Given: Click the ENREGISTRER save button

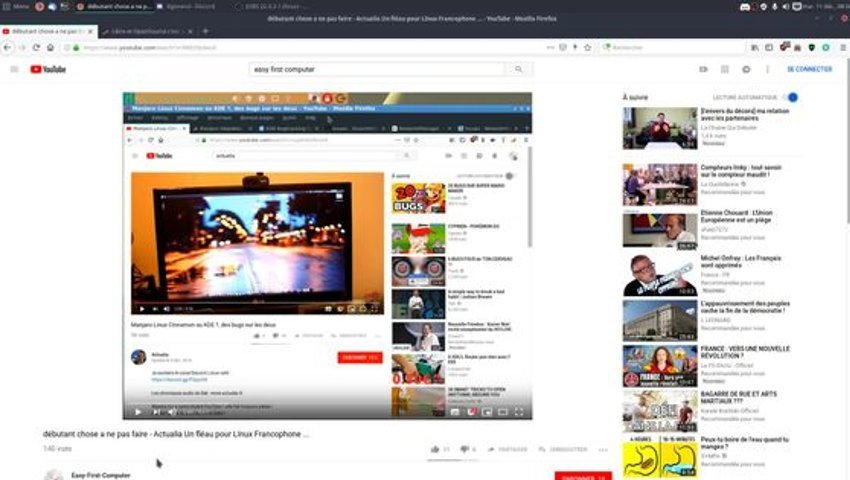Looking at the screenshot, I should coord(563,449).
